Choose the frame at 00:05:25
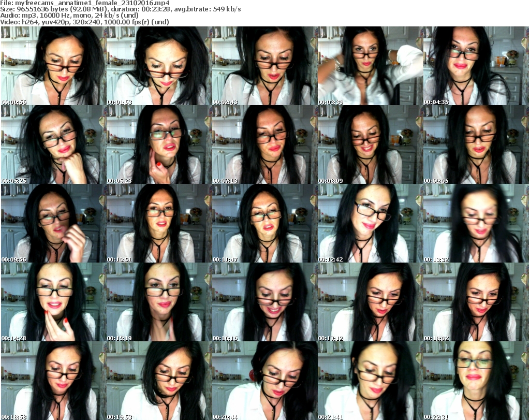The height and width of the screenshot is (420, 530). 53,144
